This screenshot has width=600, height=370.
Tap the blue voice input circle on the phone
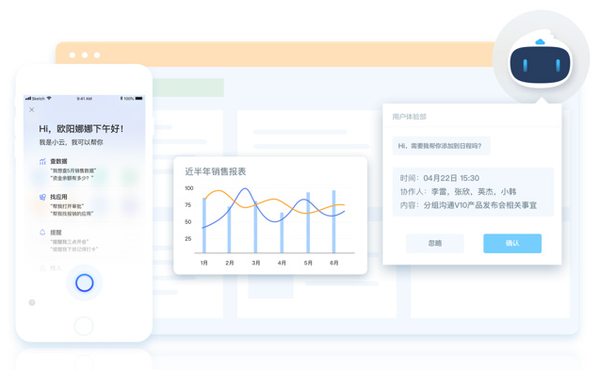[84, 283]
